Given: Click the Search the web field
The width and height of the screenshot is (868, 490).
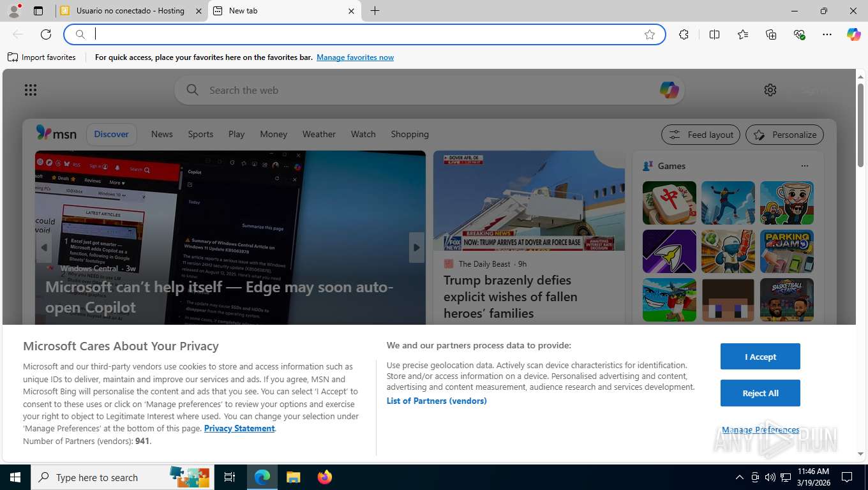Looking at the screenshot, I should [x=429, y=90].
